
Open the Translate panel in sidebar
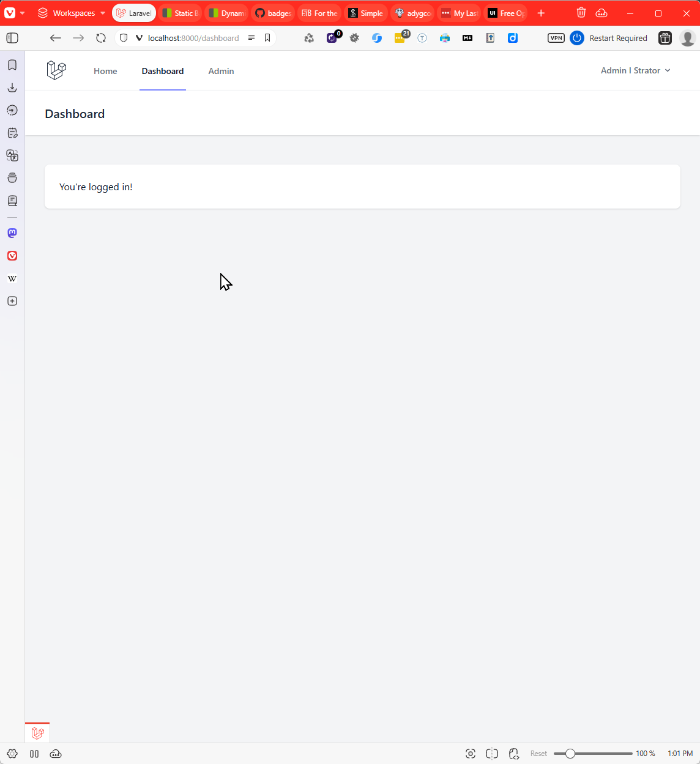tap(12, 155)
